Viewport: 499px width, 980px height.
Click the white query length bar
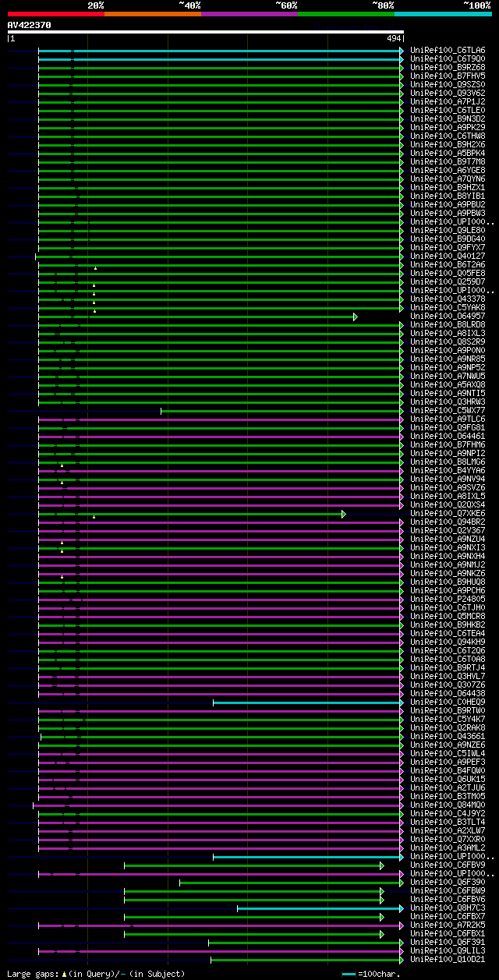(x=206, y=32)
